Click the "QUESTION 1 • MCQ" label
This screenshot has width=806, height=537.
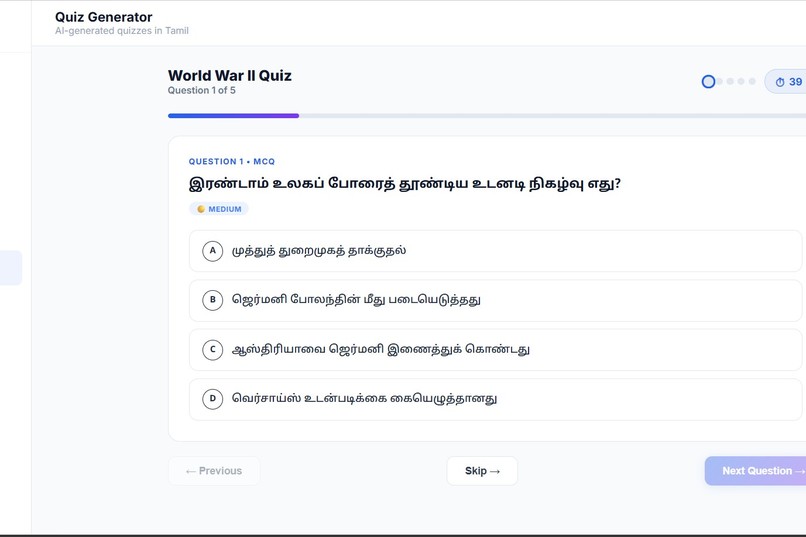232,161
